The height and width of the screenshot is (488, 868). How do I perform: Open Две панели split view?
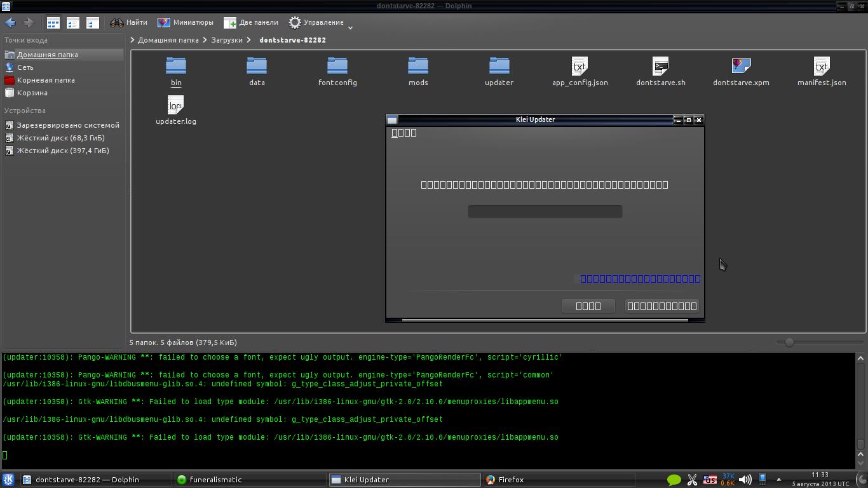click(251, 23)
